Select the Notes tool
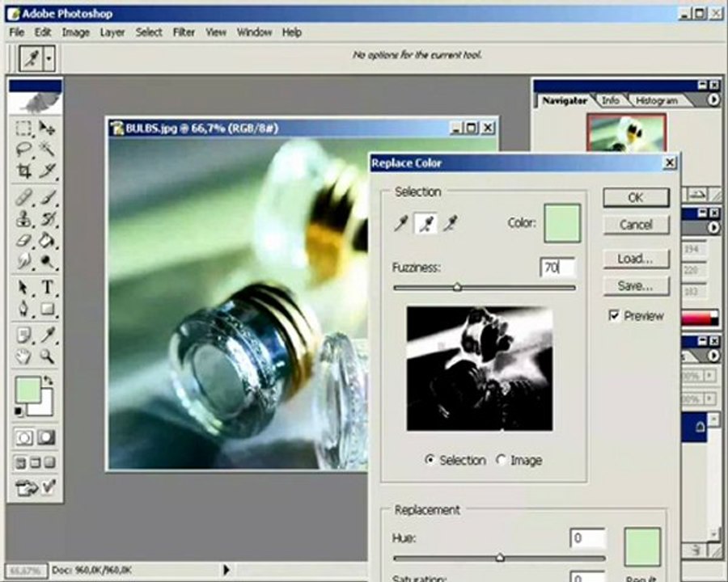Viewport: 728px width, 582px height. (x=23, y=335)
